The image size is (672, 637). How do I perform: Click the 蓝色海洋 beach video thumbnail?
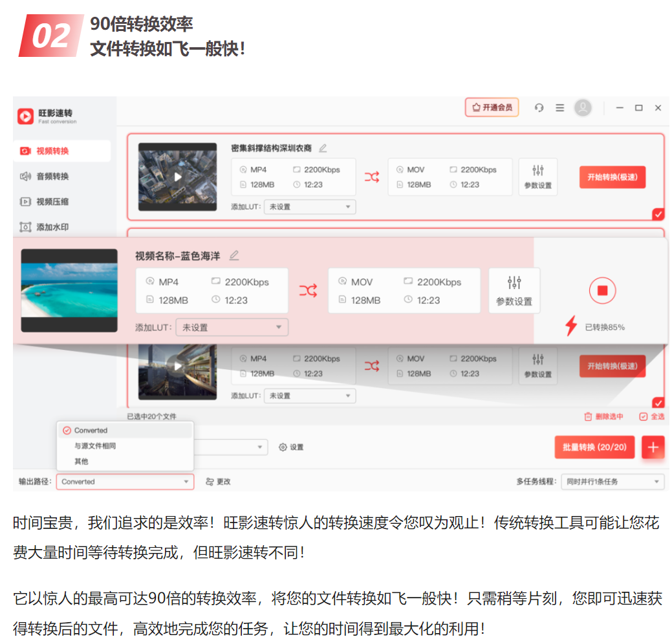[x=69, y=290]
